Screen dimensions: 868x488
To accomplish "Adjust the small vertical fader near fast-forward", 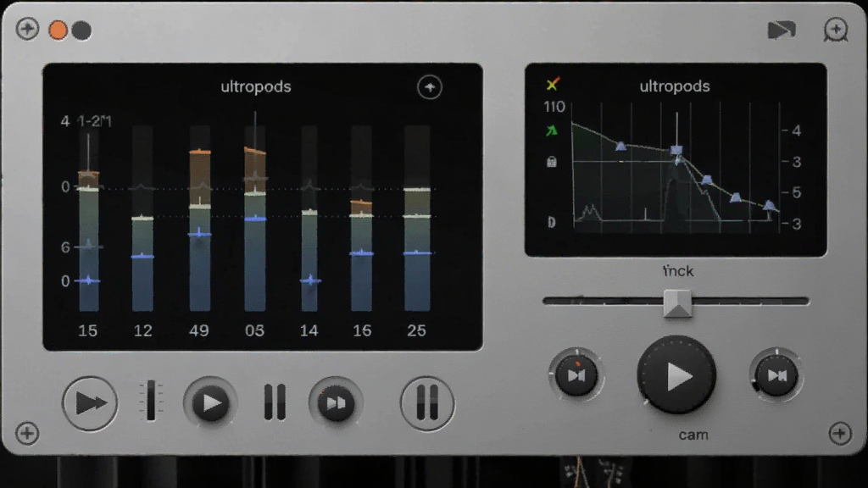I will pyautogui.click(x=151, y=401).
